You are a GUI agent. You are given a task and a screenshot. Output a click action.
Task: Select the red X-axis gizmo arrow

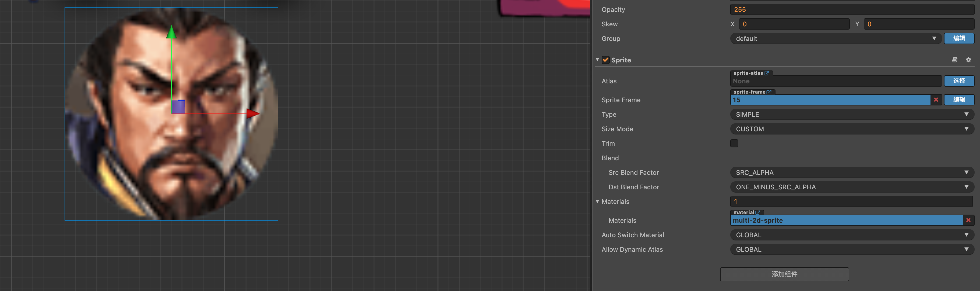click(x=253, y=113)
